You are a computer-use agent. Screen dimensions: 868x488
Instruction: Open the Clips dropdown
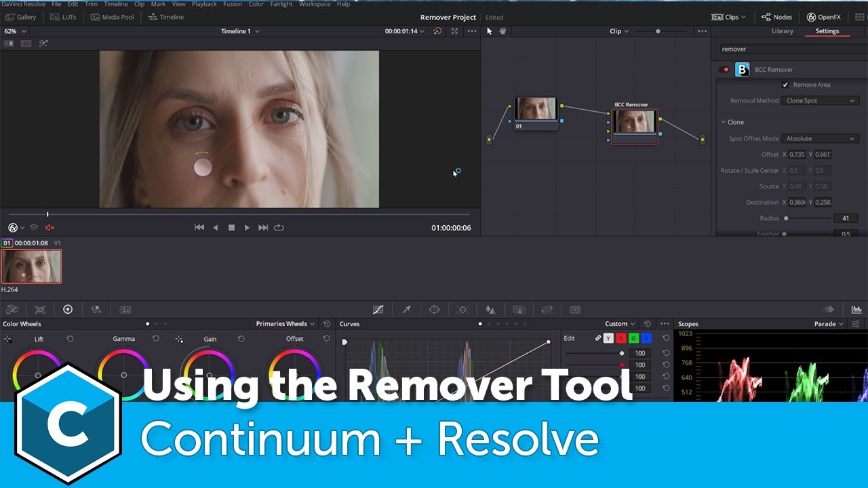(x=729, y=17)
